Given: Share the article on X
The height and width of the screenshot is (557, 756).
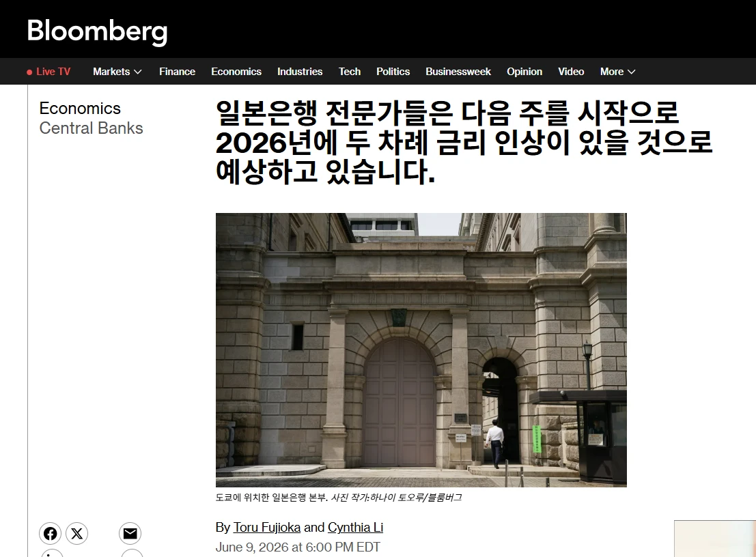Looking at the screenshot, I should [76, 533].
